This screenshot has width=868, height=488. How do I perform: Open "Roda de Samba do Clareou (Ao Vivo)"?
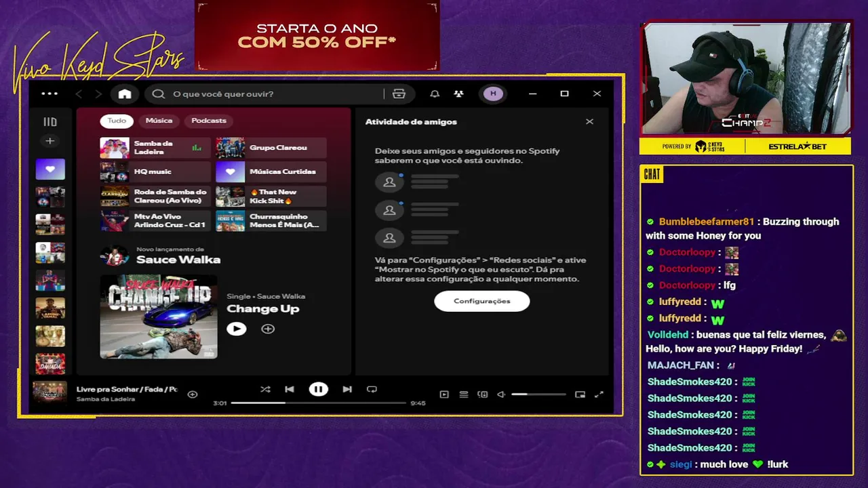click(155, 197)
